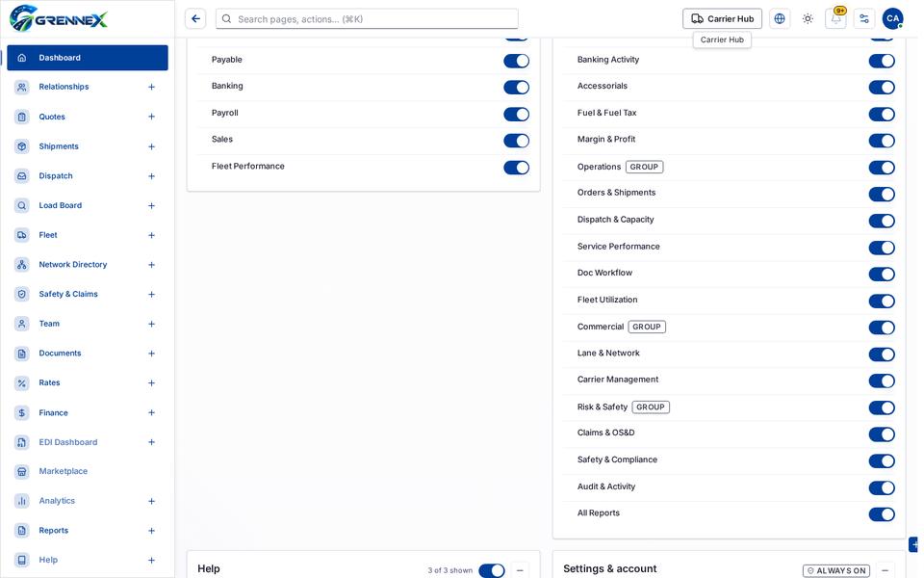
Task: Click the Grennex logo
Action: coord(59,18)
